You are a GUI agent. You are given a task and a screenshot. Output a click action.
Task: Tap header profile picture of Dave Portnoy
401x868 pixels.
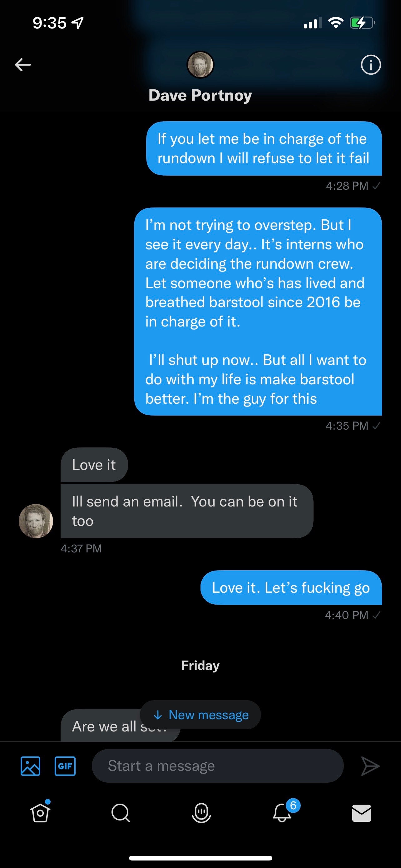200,64
